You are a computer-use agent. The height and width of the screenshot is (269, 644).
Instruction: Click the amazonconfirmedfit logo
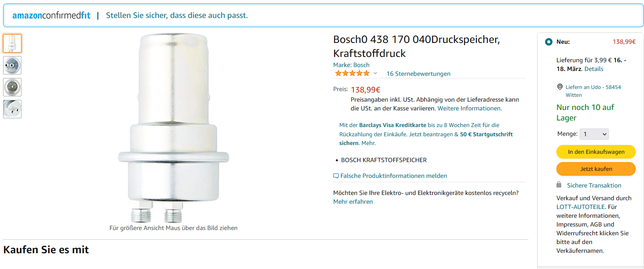pos(51,15)
